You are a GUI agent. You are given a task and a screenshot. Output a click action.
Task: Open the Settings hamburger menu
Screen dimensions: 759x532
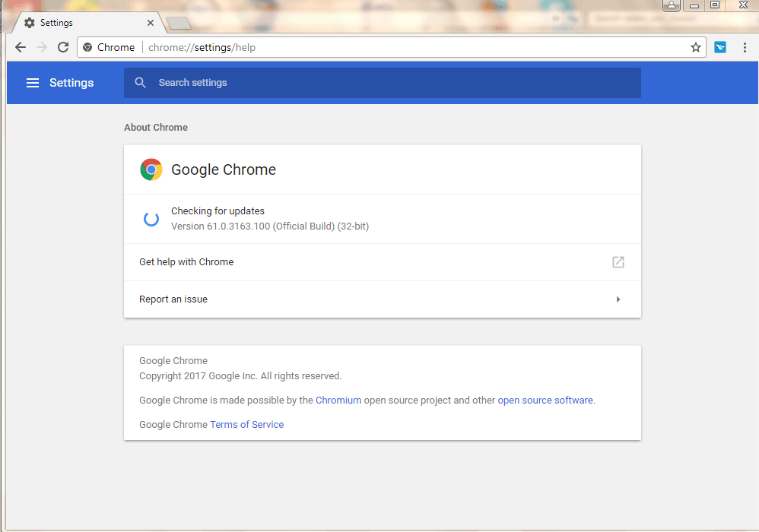coord(33,83)
